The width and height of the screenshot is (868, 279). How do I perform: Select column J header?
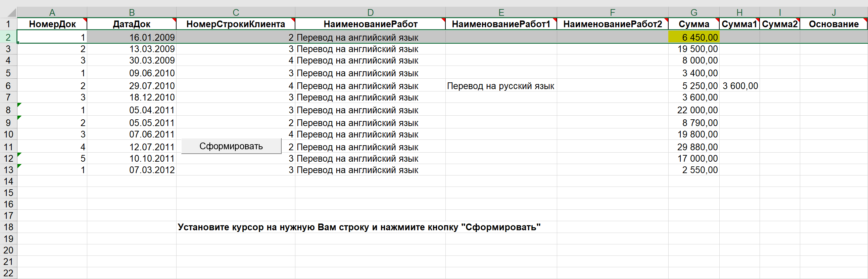point(834,12)
